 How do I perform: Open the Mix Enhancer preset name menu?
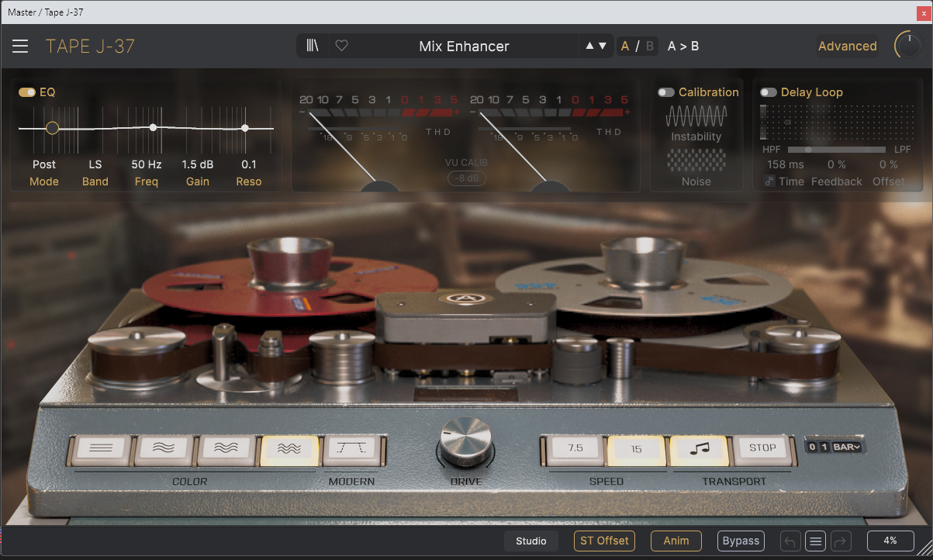[x=464, y=47]
